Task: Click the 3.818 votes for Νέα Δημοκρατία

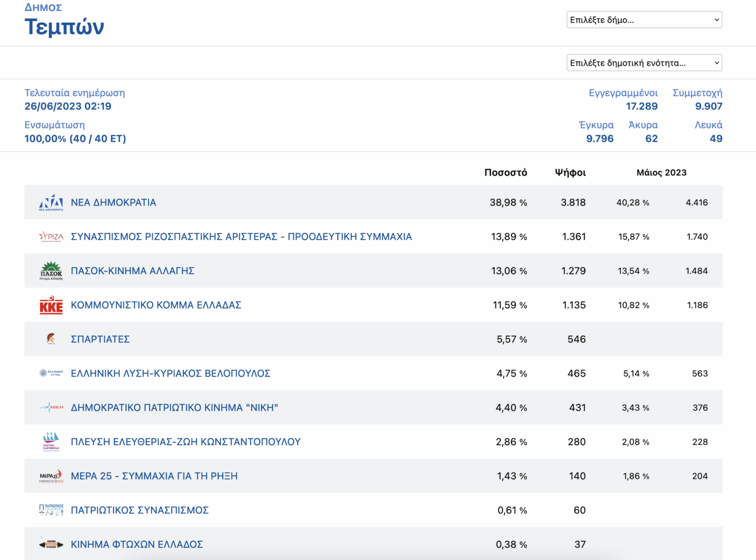Action: [x=574, y=203]
